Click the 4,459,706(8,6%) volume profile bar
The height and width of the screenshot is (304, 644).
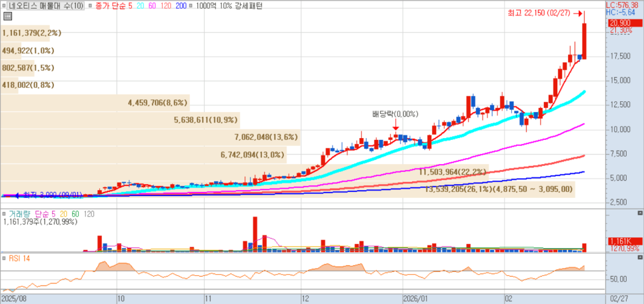[95, 102]
